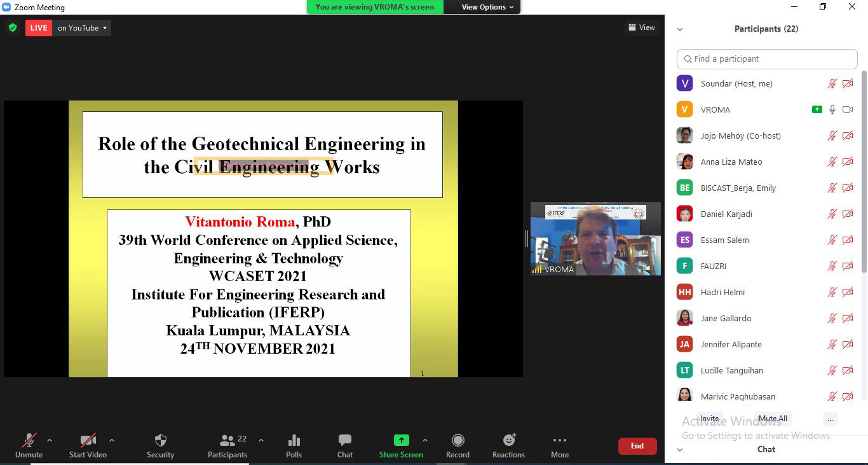
Task: Click the video-off icon for Jennifer Alipante
Action: 848,344
